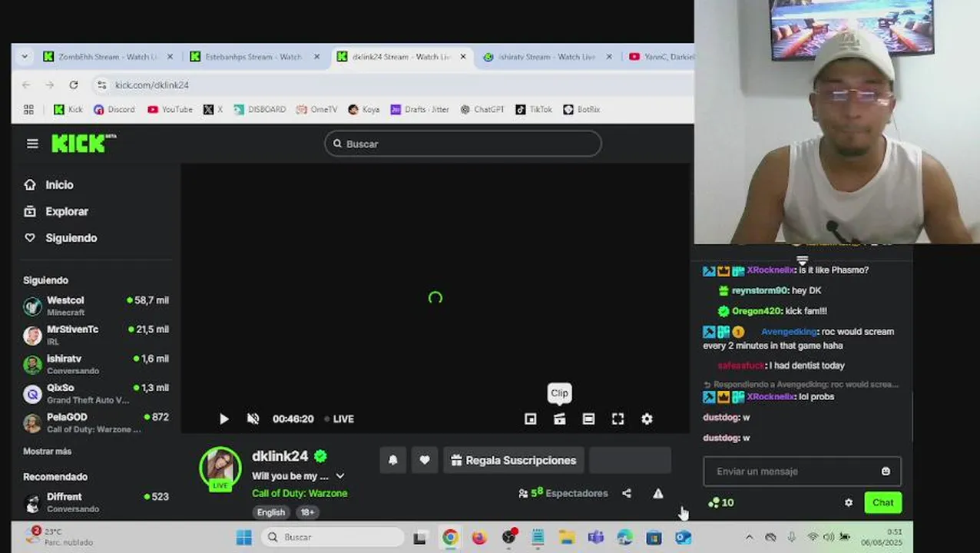The height and width of the screenshot is (553, 980).
Task: Click the LIVE indicator in the player
Action: click(x=339, y=419)
